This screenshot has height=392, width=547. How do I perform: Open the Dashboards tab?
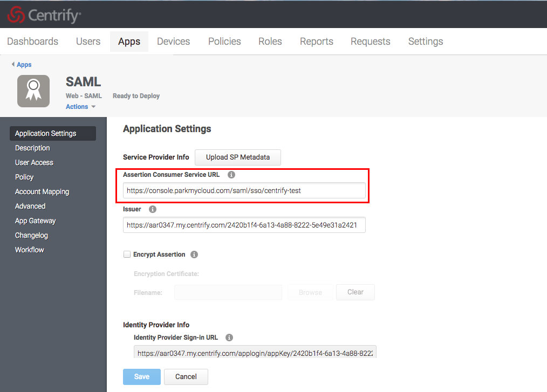click(x=33, y=42)
